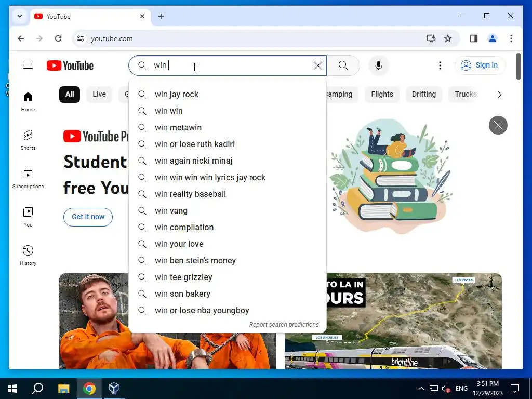Choose suggestion win reality baseball
Viewport: 532px width, 399px height.
228,194
